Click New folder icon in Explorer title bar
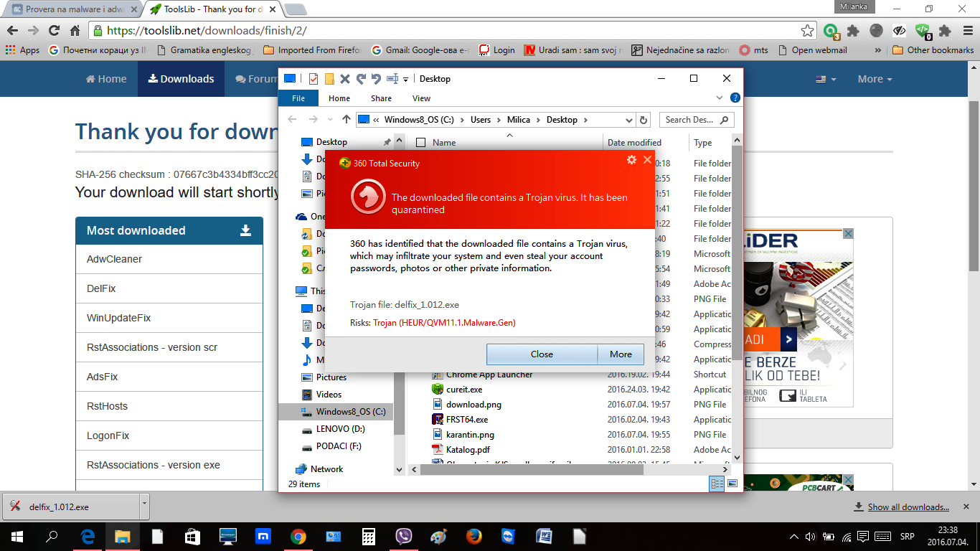Image resolution: width=980 pixels, height=551 pixels. coord(329,79)
